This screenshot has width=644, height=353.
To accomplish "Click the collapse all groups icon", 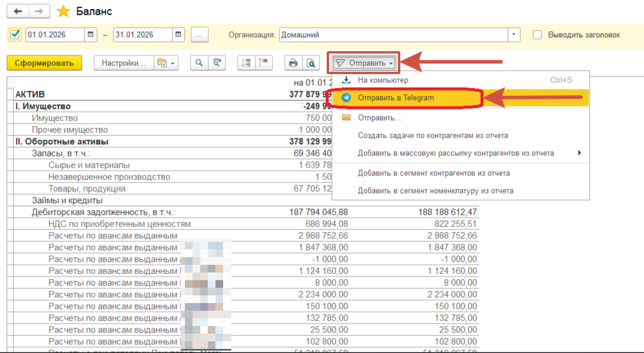I will 264,63.
